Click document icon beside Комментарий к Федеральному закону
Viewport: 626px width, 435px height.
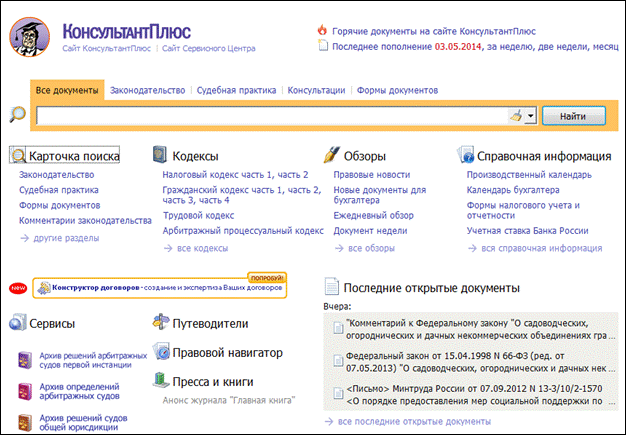pos(338,328)
